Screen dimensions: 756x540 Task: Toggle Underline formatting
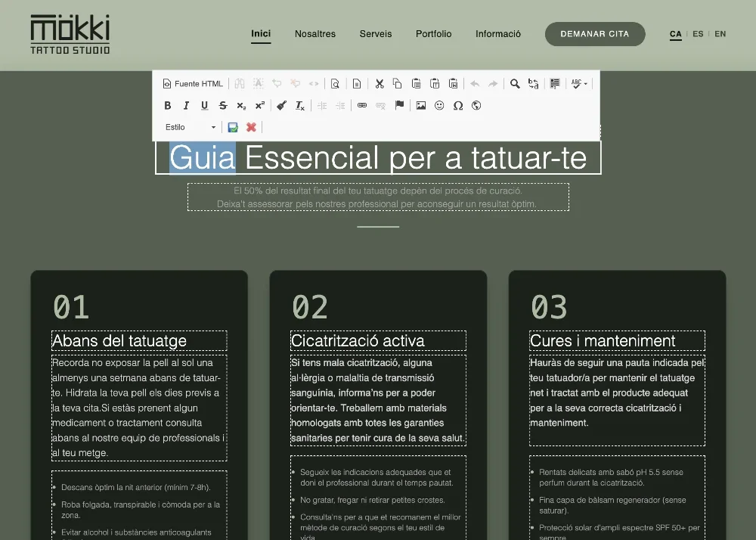coord(204,106)
